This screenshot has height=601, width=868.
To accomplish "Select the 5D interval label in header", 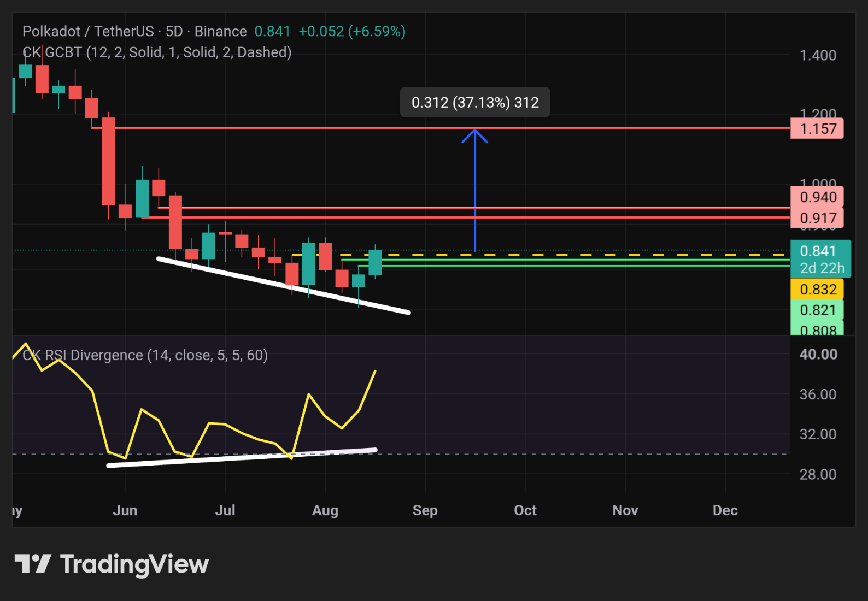I will [174, 31].
